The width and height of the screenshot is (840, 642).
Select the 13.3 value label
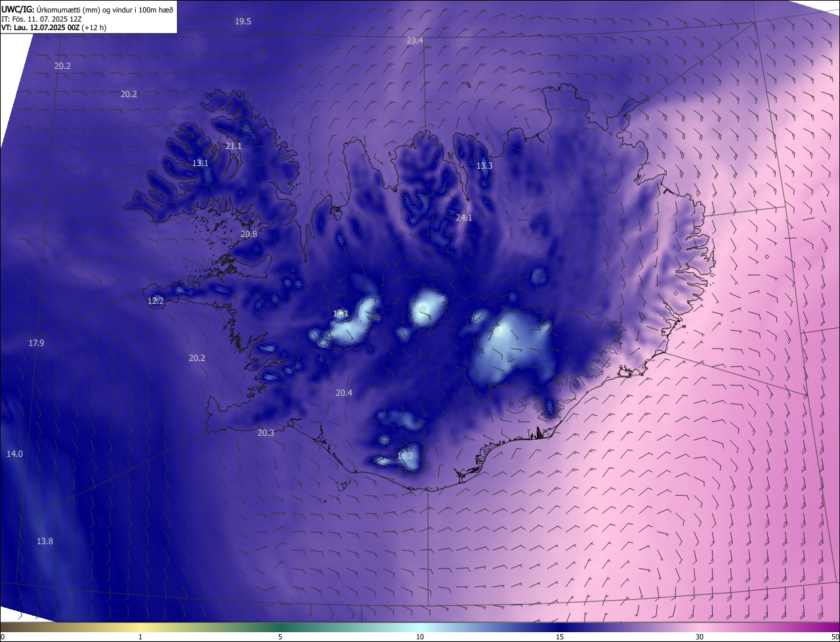(x=484, y=166)
